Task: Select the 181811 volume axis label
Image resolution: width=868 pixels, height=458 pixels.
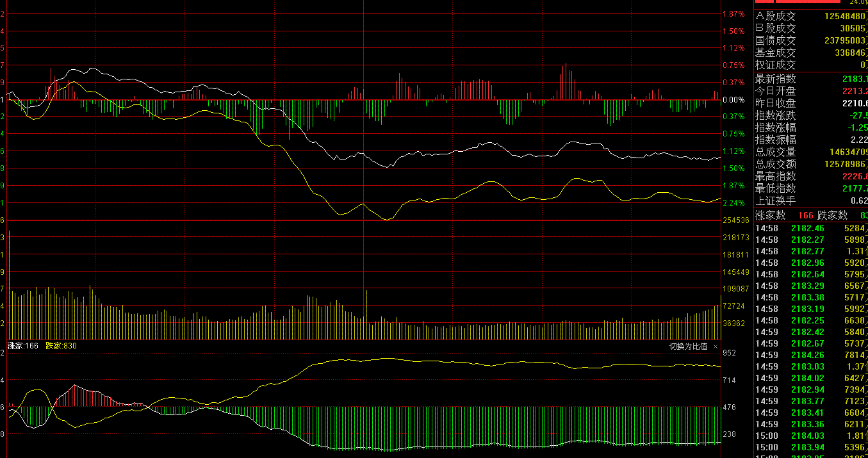Action: click(x=735, y=255)
